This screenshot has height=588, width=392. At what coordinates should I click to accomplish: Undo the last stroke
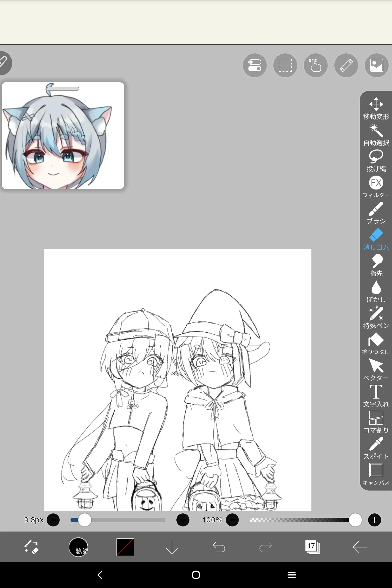click(219, 547)
